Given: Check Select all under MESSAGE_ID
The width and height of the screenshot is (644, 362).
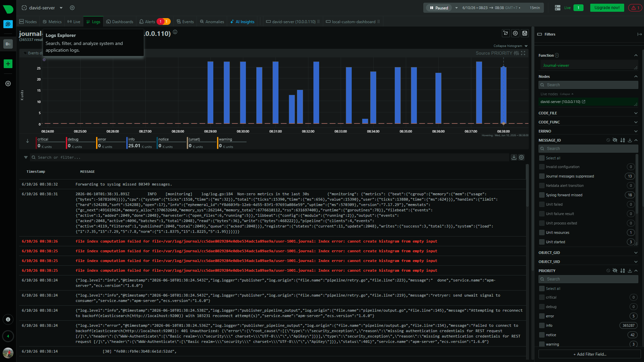Looking at the screenshot, I should (542, 158).
